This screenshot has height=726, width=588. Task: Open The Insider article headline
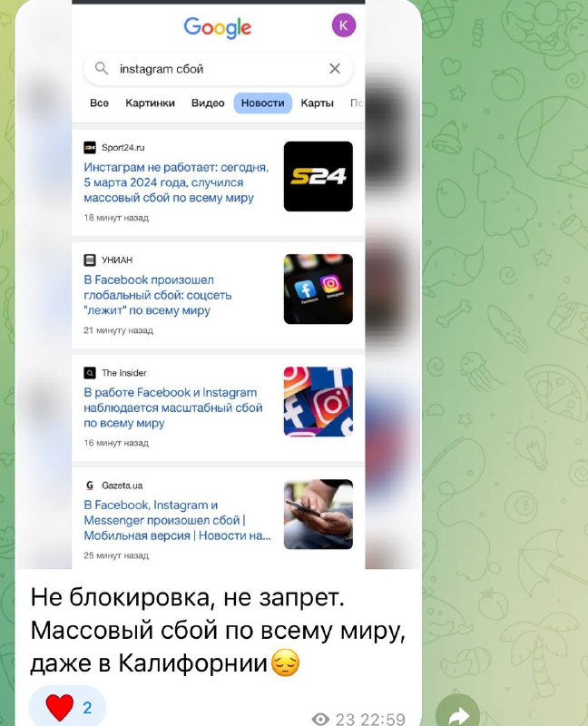tap(173, 407)
